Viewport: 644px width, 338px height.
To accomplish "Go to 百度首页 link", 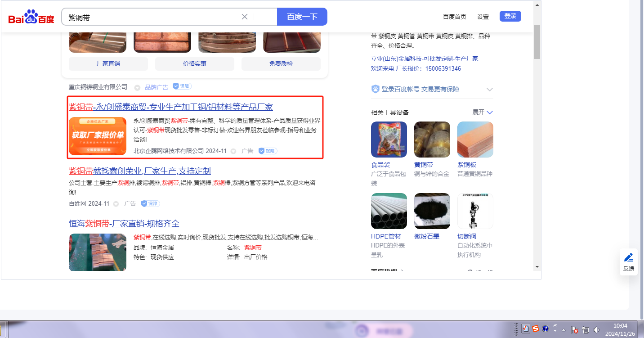I will click(x=455, y=17).
